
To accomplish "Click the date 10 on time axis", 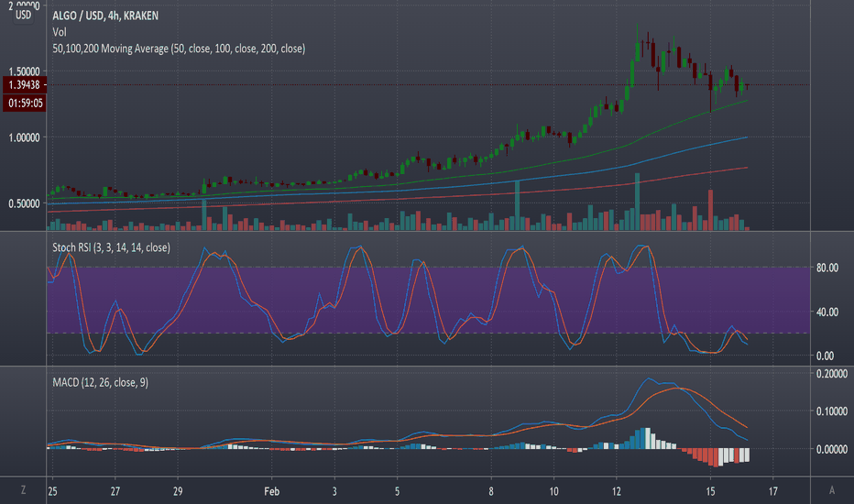I will coord(553,491).
